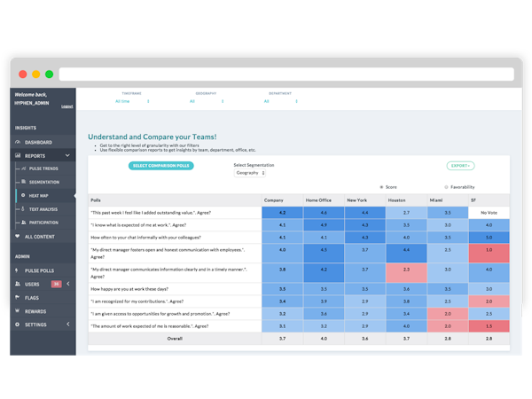Click the Export button
The height and width of the screenshot is (399, 532).
[x=459, y=166]
